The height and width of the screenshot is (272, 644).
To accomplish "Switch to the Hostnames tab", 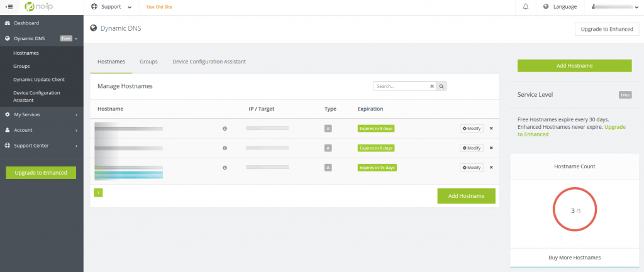I will 111,62.
